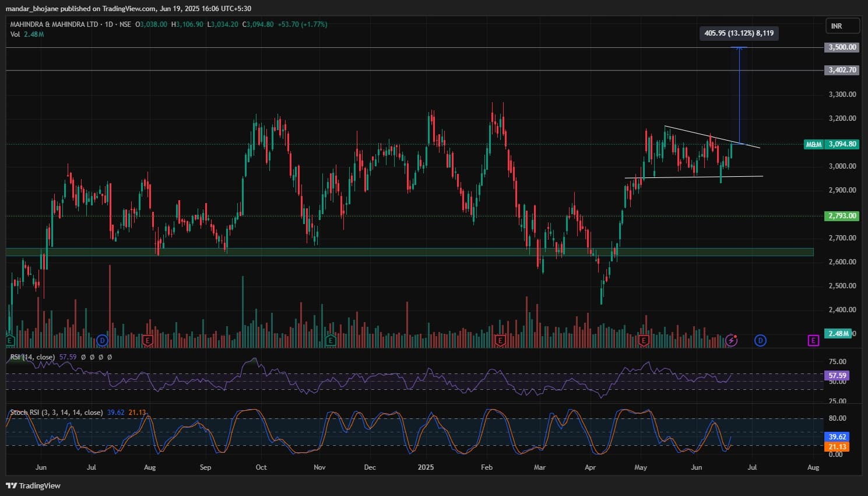The image size is (868, 496).
Task: Click the purple lightning news marker
Action: tap(732, 340)
